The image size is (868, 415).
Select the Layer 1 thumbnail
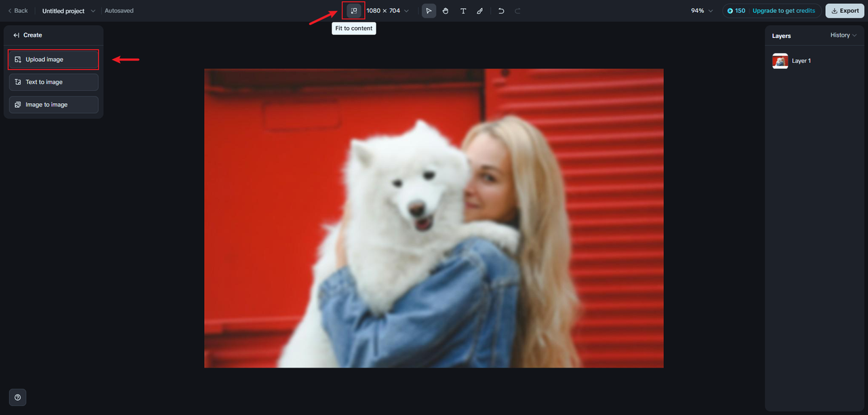(780, 61)
